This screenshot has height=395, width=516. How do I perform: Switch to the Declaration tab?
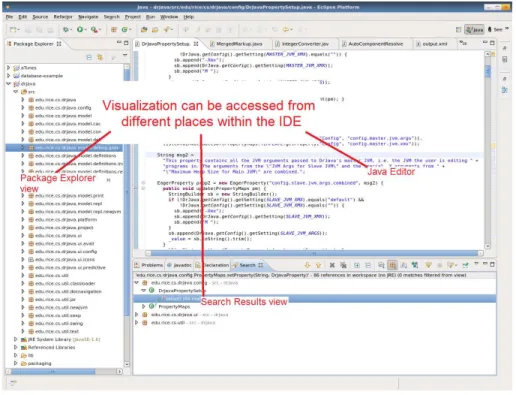click(212, 265)
